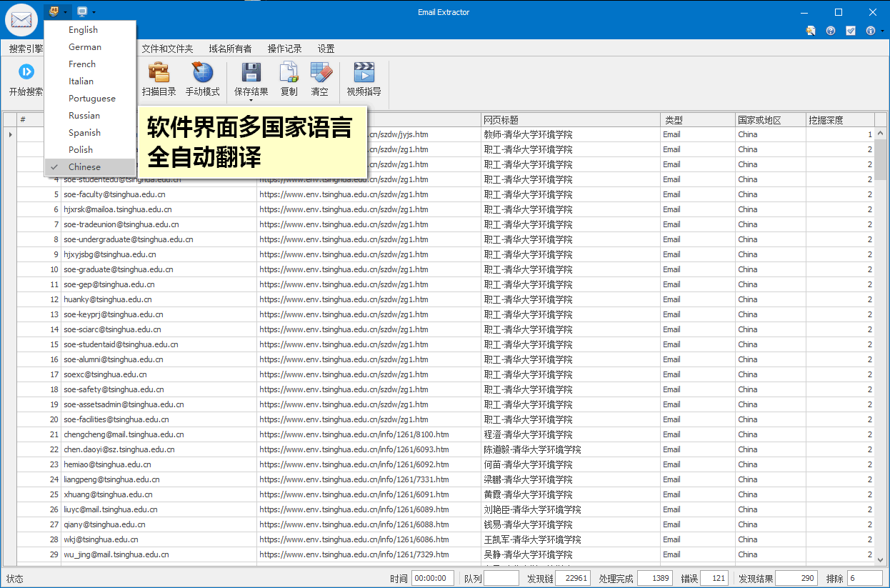Image resolution: width=890 pixels, height=588 pixels.
Task: Click the monitor skin icon in title bar
Action: [82, 11]
